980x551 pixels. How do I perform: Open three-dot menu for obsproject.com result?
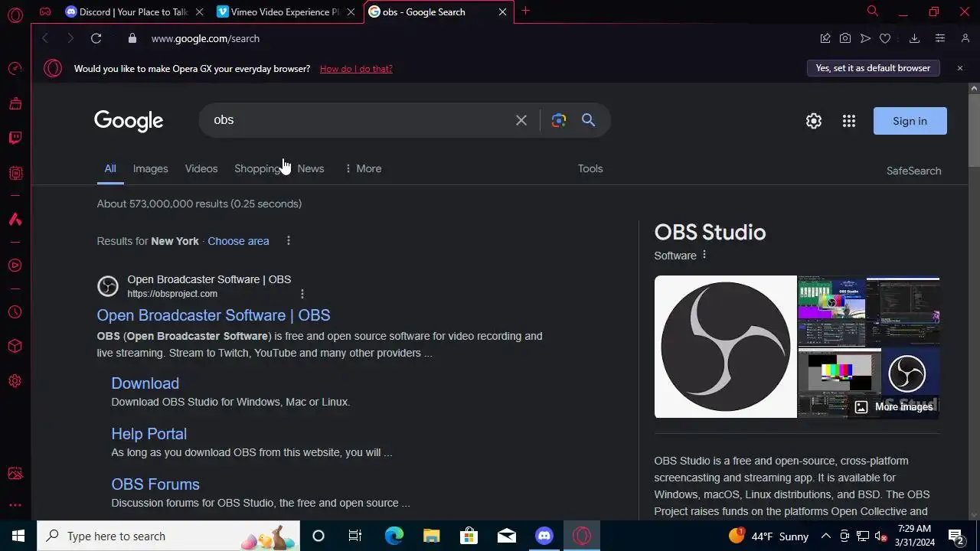302,293
